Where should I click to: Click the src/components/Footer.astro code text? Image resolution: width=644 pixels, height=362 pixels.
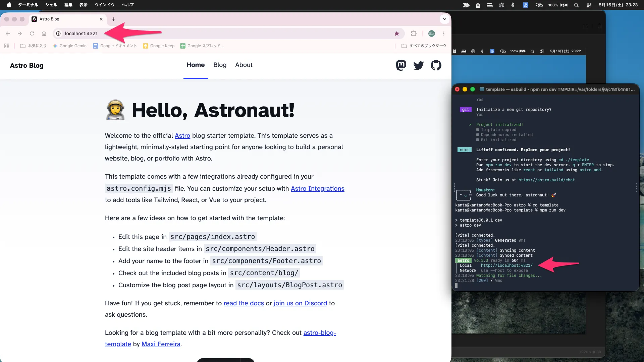(267, 261)
